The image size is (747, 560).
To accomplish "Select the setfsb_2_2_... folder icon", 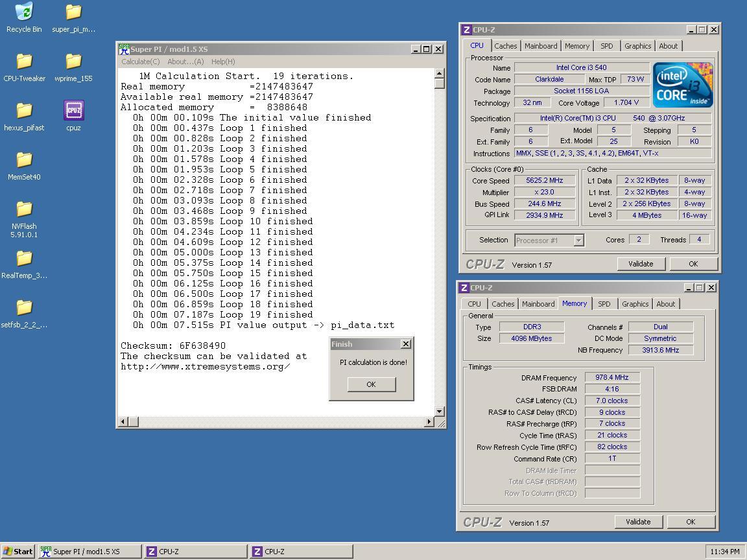I will pyautogui.click(x=24, y=314).
